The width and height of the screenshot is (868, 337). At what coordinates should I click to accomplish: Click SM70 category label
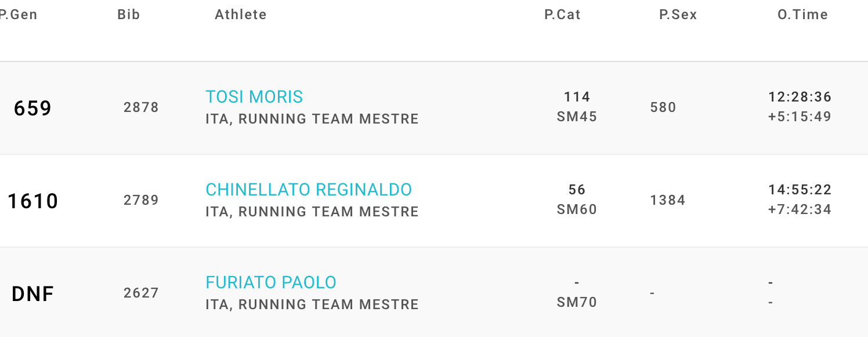[x=577, y=303]
